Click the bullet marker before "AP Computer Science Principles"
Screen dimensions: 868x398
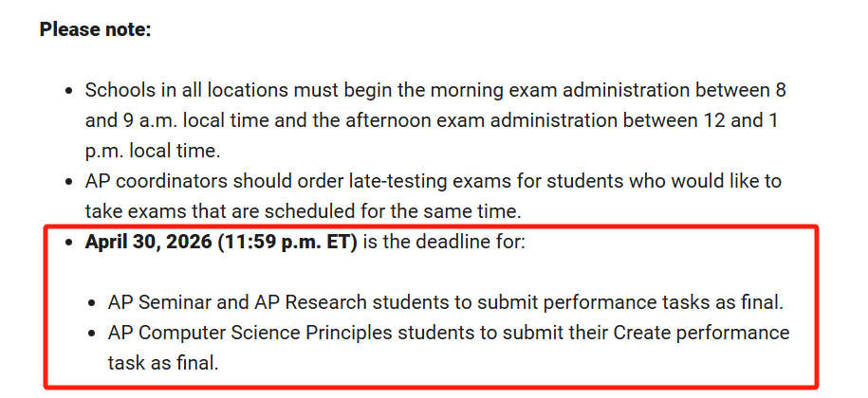[91, 334]
